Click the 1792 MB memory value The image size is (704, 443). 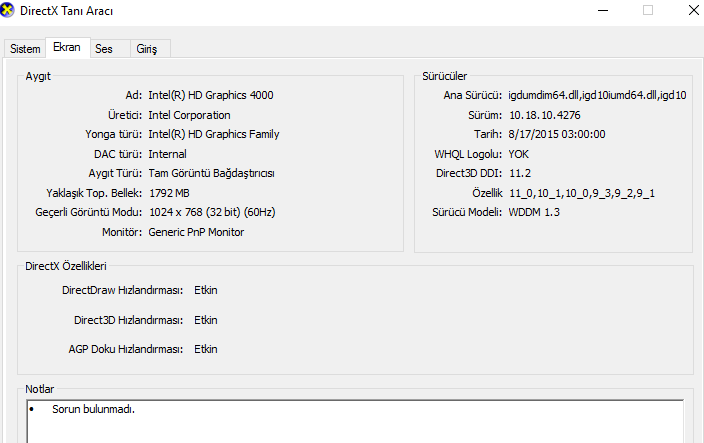pos(170,193)
